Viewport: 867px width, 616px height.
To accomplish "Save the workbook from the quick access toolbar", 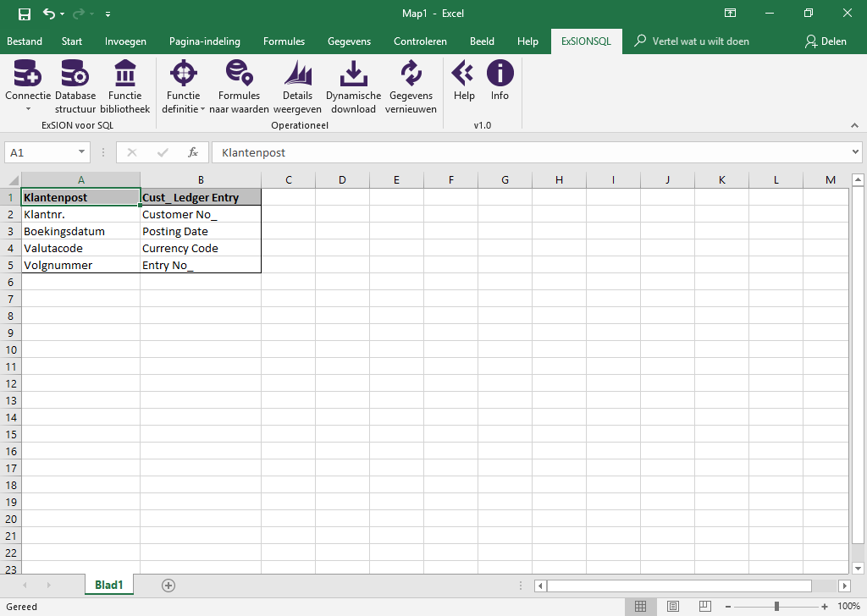I will [25, 14].
